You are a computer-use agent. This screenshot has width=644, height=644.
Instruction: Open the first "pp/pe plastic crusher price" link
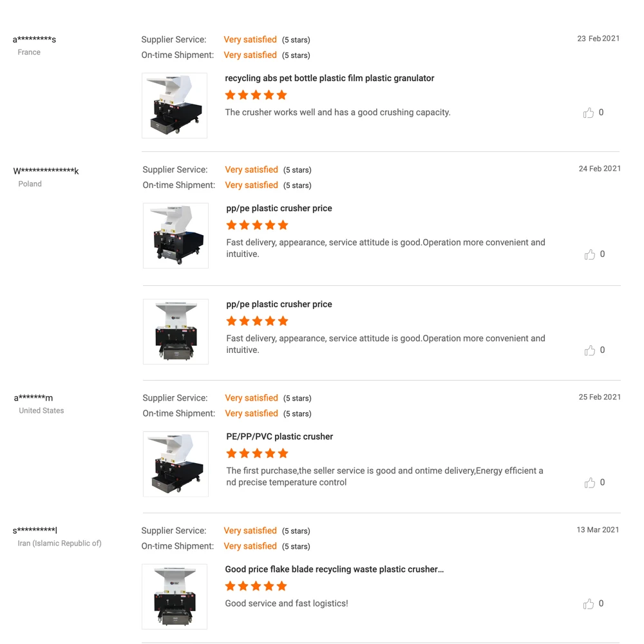point(279,209)
